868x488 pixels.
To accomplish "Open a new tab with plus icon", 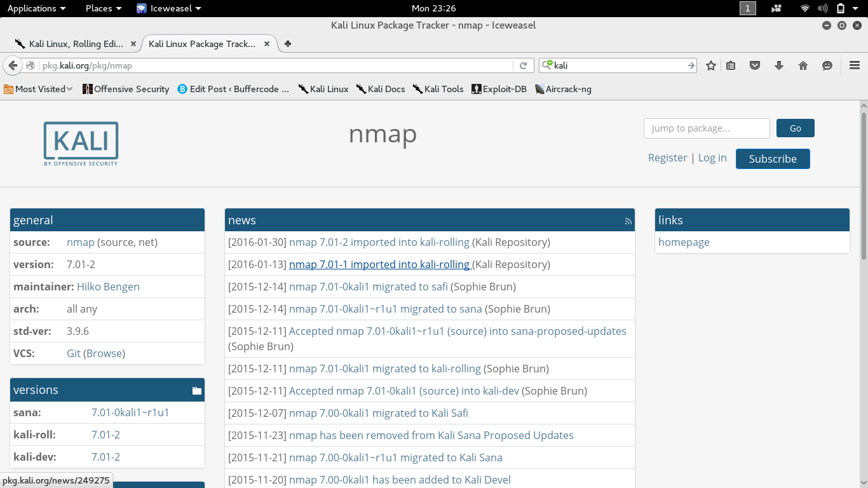I will (288, 44).
